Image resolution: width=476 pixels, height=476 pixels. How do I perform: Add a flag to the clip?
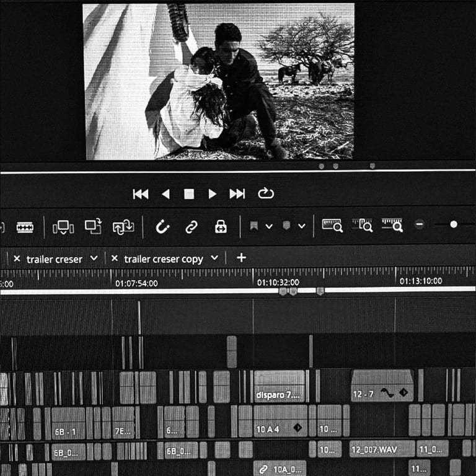point(253,226)
